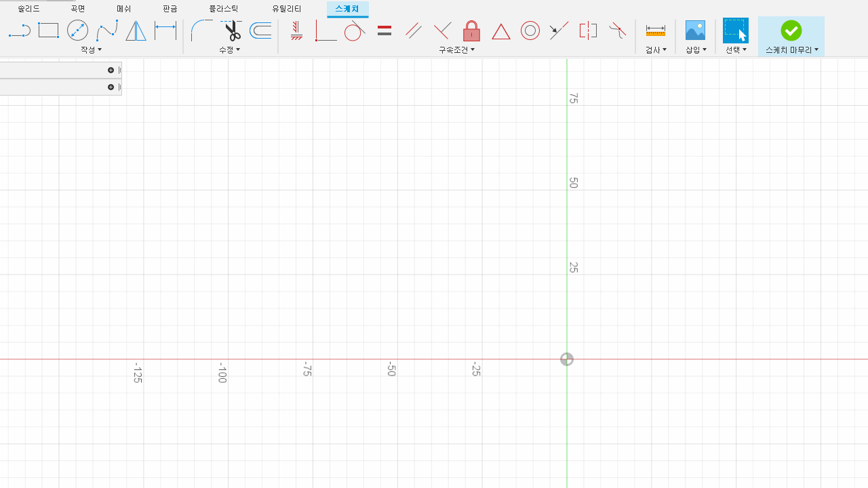Switch to the 유틸리티 tab

pyautogui.click(x=287, y=9)
